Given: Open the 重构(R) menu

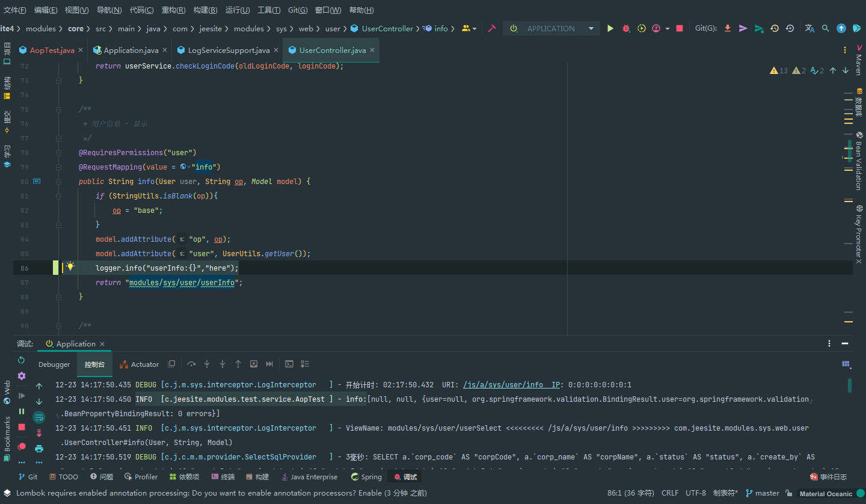Looking at the screenshot, I should (174, 10).
